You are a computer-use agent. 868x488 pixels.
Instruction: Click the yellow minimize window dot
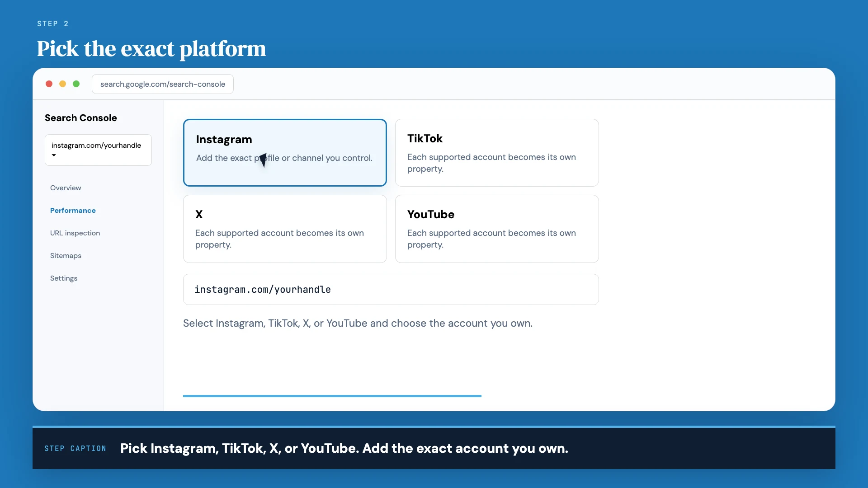tap(63, 84)
